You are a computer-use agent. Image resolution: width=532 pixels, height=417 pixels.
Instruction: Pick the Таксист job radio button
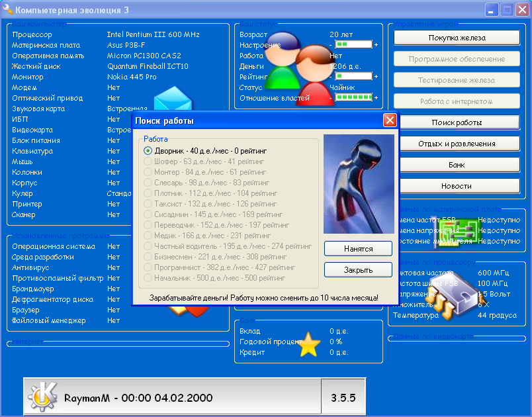[x=148, y=204]
